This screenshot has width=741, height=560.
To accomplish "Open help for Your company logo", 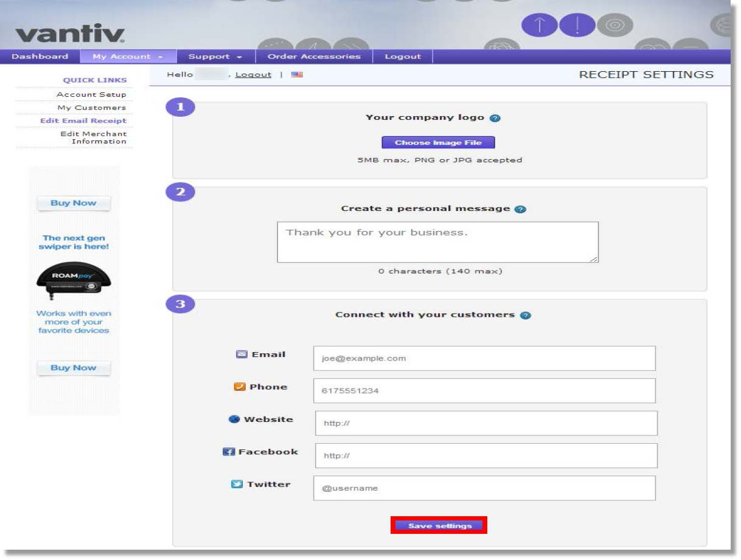I will (494, 117).
